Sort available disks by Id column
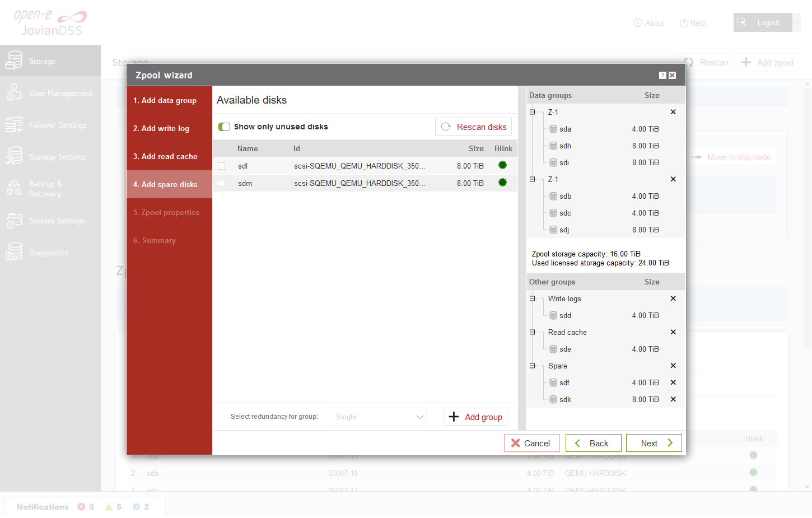The width and height of the screenshot is (812, 518). coord(297,148)
